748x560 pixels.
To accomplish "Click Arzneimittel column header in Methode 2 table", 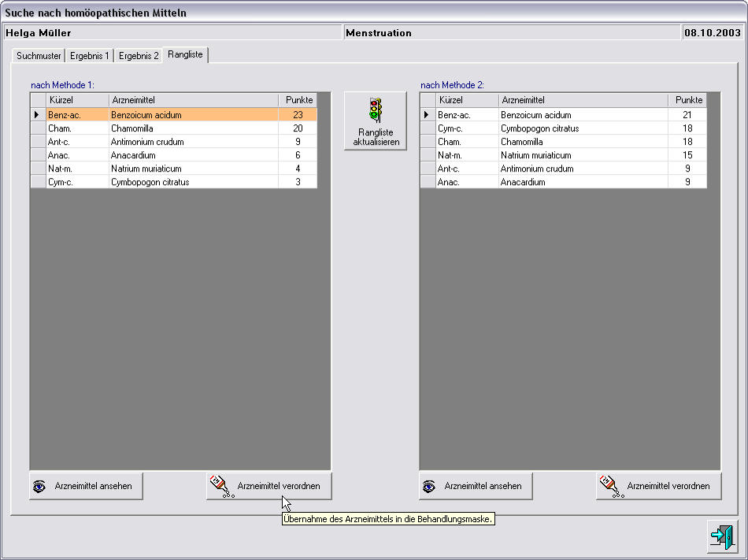I will [x=583, y=100].
